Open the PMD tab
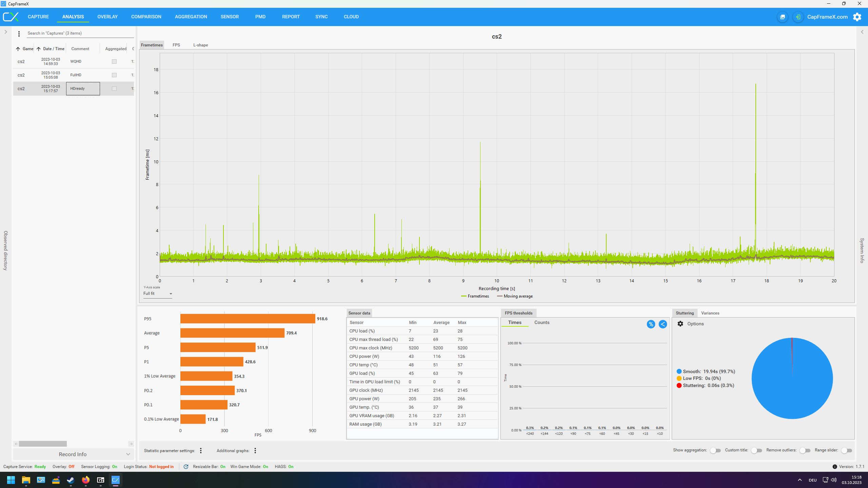The height and width of the screenshot is (488, 868). coord(260,17)
